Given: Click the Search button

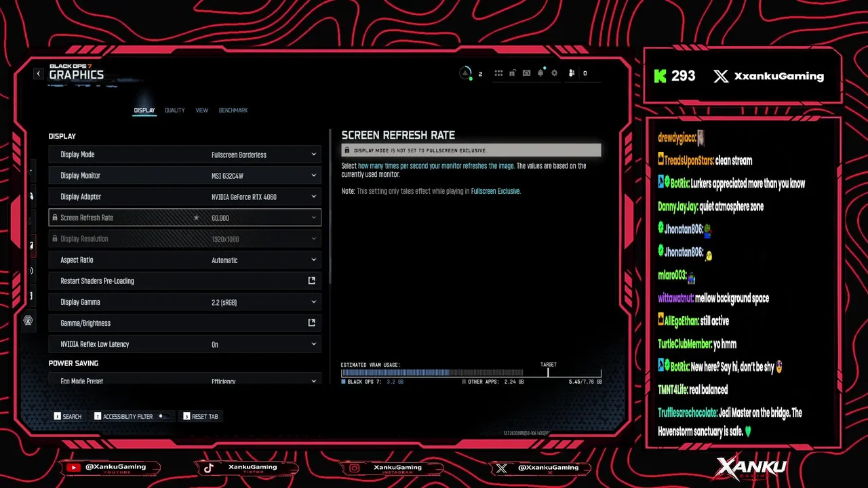Looking at the screenshot, I should pos(68,416).
